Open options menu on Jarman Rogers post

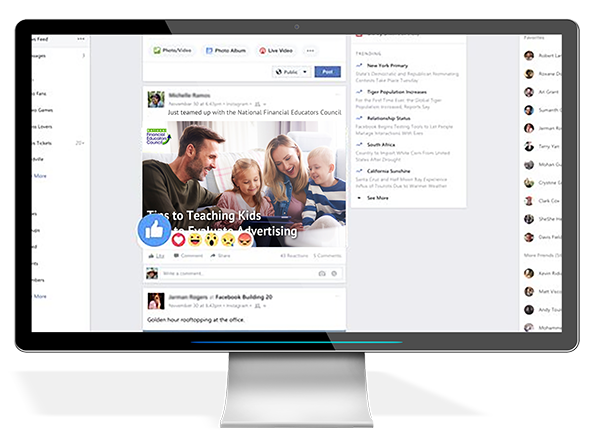click(x=338, y=296)
